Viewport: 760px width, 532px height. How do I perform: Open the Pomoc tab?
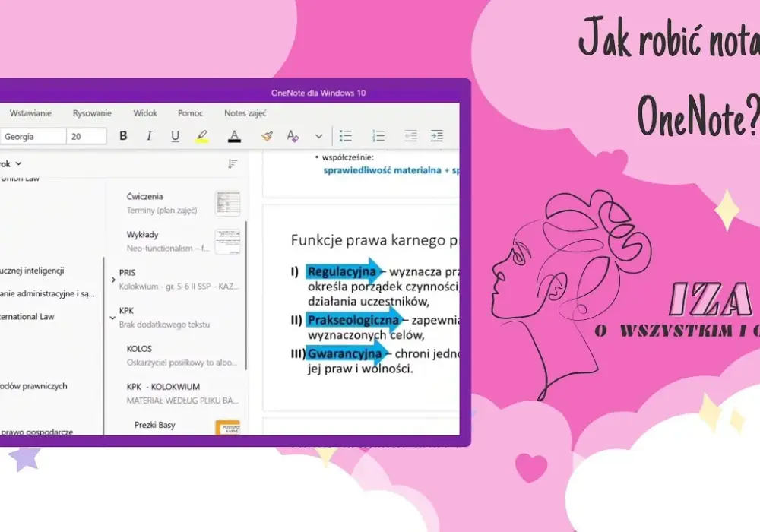190,113
